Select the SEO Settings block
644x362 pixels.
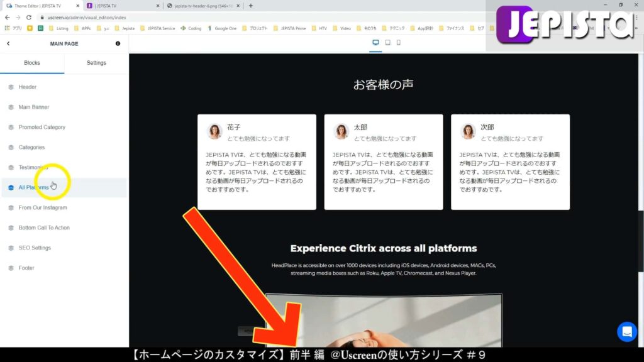(x=64, y=248)
